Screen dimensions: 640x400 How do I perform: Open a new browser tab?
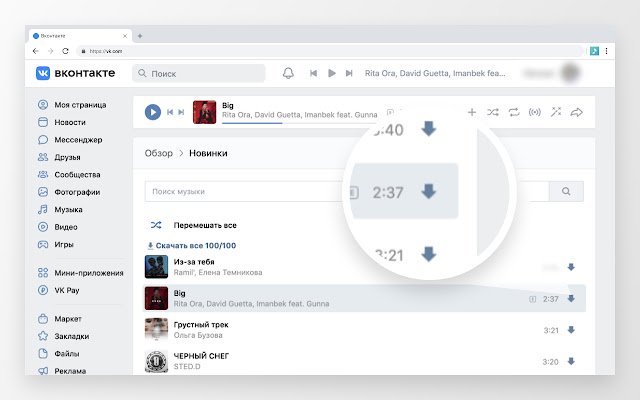[x=140, y=36]
